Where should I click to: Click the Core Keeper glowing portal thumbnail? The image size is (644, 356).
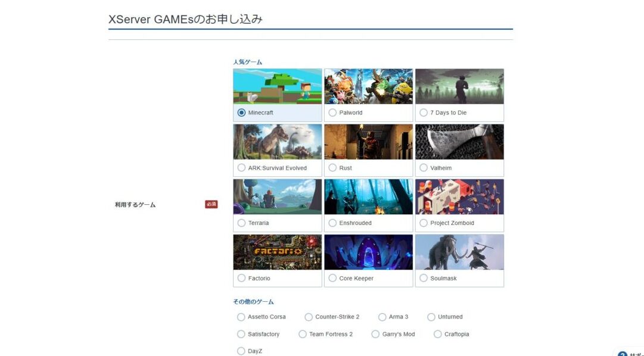coord(368,252)
